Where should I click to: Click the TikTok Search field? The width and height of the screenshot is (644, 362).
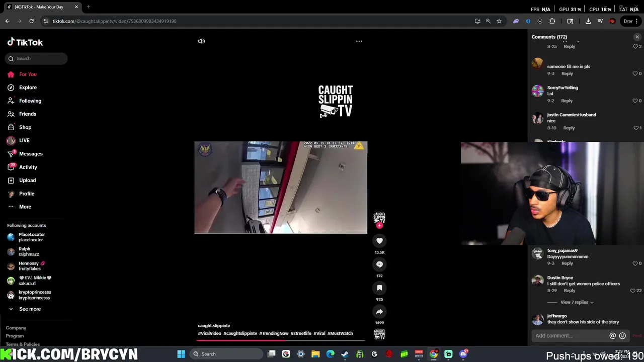point(36,58)
